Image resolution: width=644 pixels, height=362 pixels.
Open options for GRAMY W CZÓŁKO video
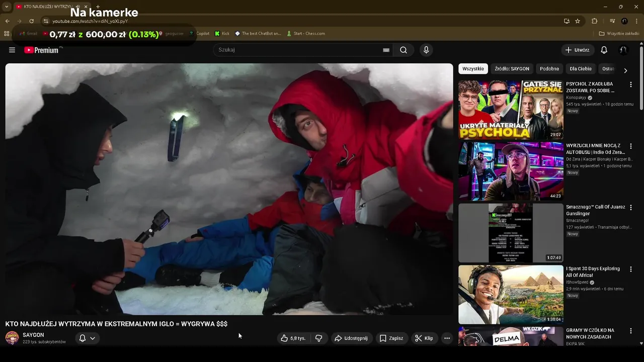(x=630, y=331)
